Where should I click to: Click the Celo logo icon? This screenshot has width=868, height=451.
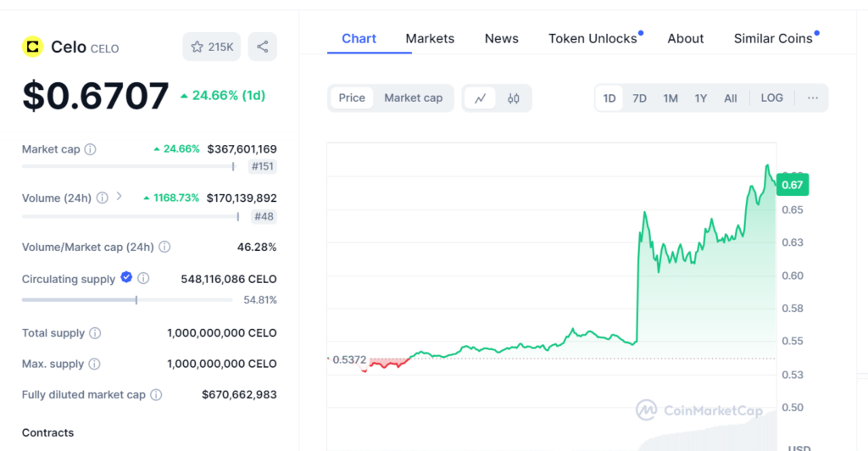[x=33, y=47]
